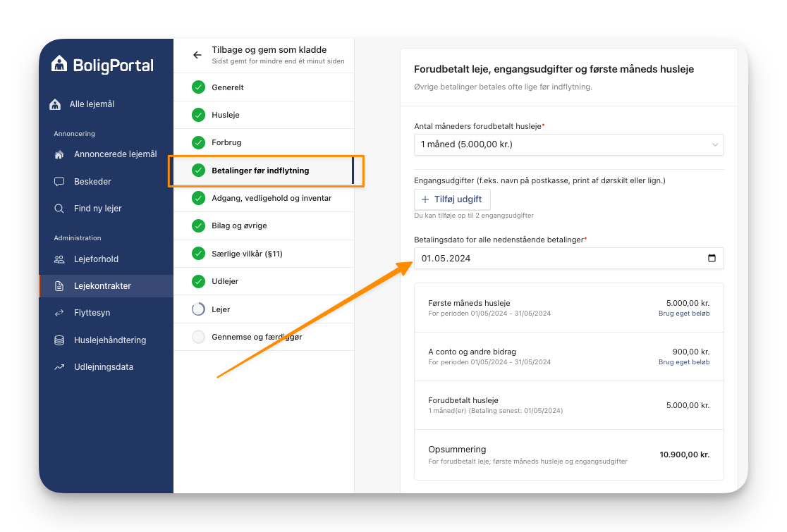787x532 pixels.
Task: Click the BoligPortal wordmark text
Action: pos(114,66)
